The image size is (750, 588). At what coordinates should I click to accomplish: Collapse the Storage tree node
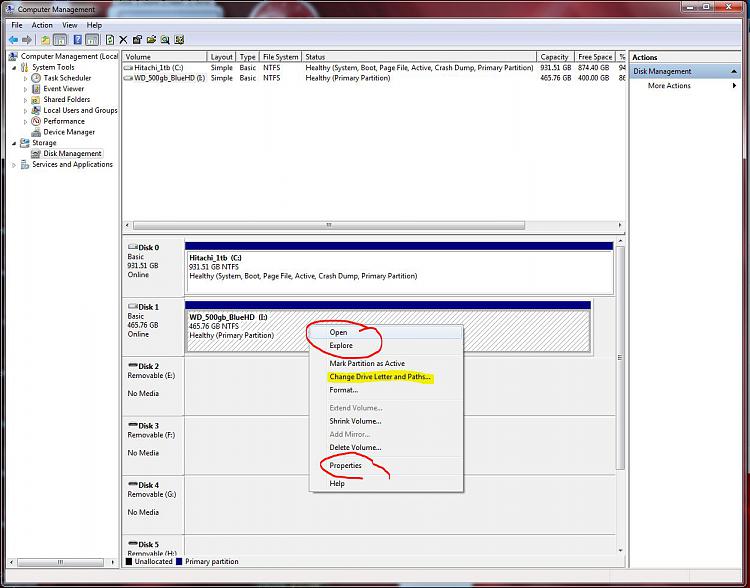point(14,143)
